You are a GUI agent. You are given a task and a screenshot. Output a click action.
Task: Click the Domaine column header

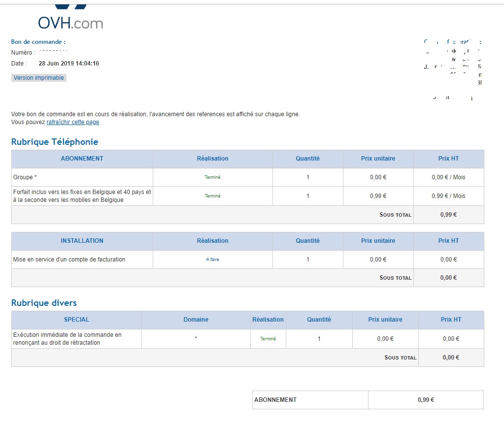point(196,320)
